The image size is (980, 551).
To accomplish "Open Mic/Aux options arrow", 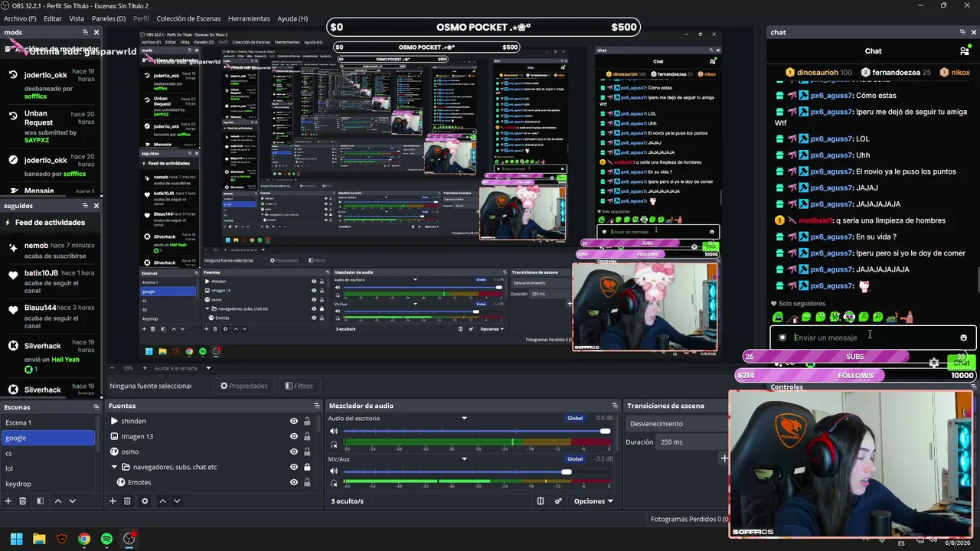I will coord(464,459).
